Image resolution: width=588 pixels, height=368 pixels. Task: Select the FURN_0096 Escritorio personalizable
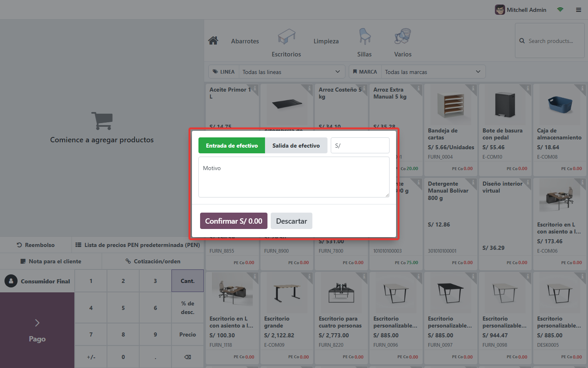[x=396, y=318]
